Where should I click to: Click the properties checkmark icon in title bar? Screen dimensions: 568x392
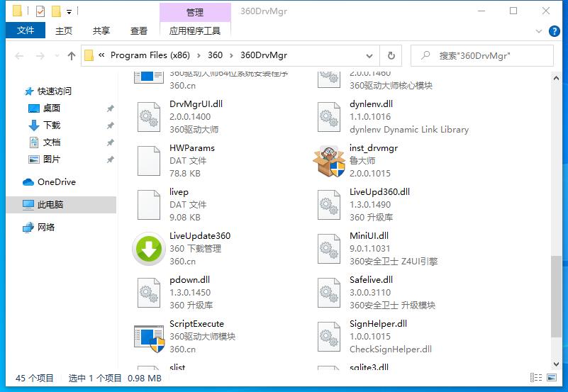point(40,11)
